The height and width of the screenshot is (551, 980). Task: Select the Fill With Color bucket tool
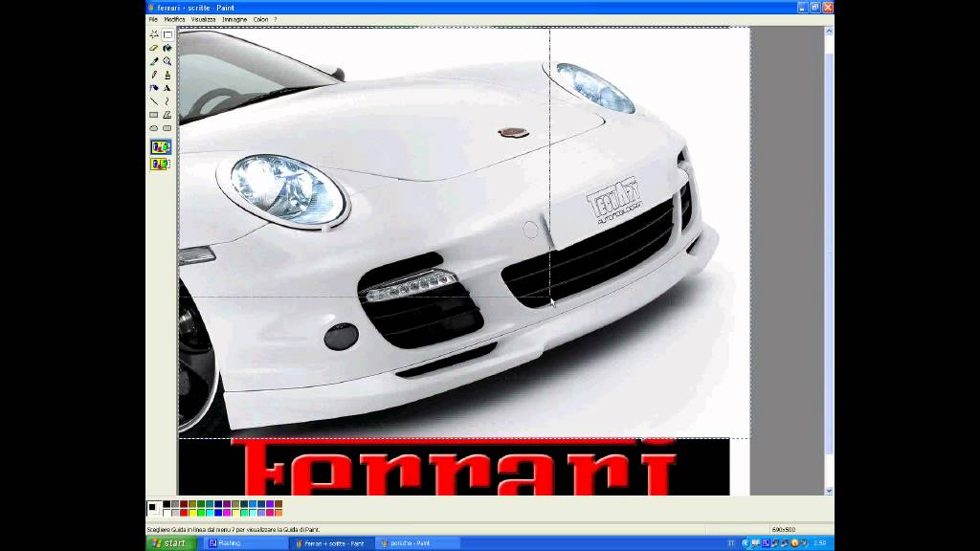pyautogui.click(x=167, y=48)
